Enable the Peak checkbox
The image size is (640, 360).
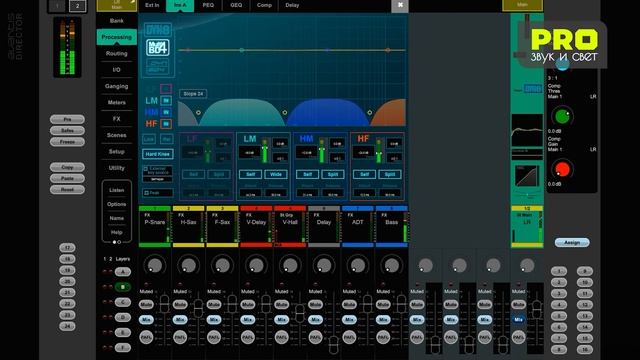(146, 193)
